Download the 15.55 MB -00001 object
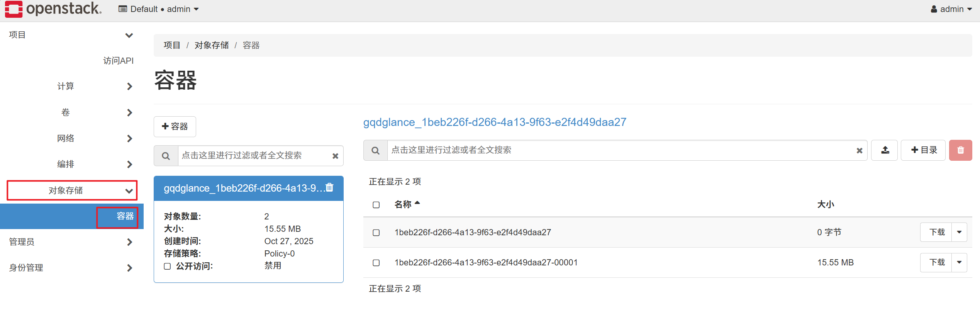 point(936,263)
